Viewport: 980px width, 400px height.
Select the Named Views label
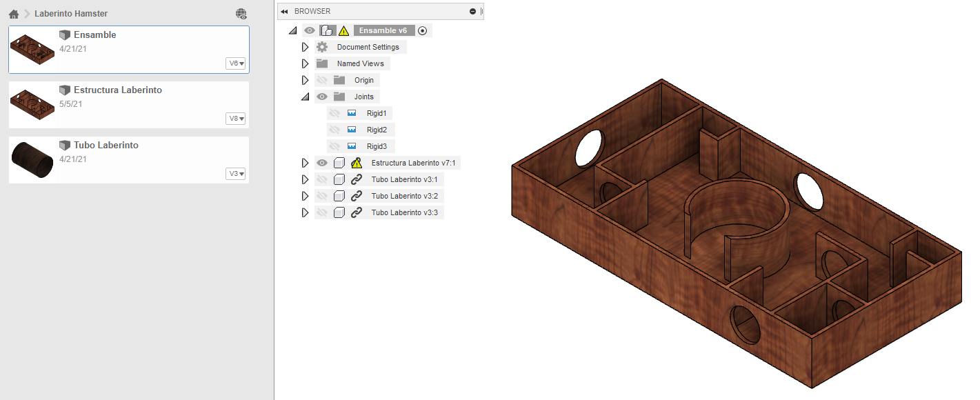click(361, 63)
